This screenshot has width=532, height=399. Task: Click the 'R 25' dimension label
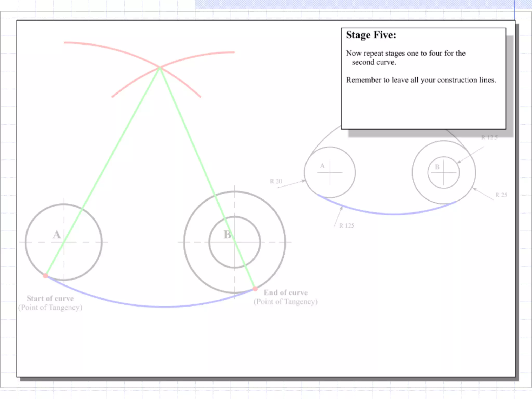[x=501, y=195]
